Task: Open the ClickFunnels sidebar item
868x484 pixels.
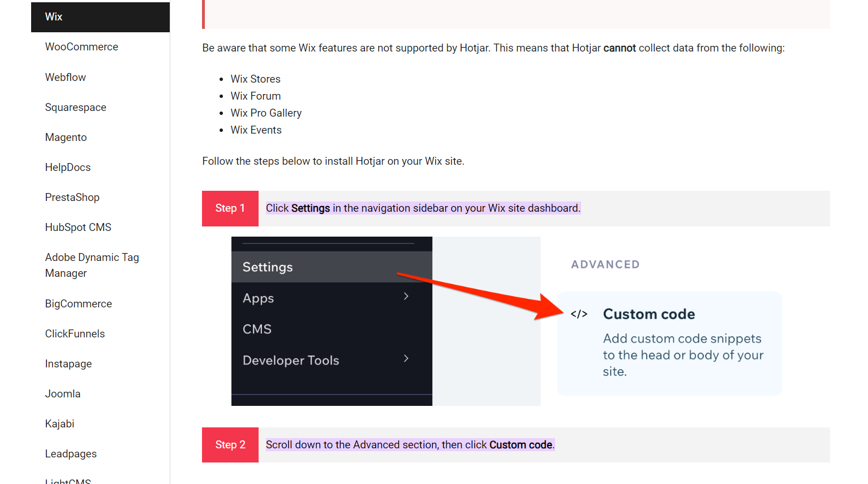Action: 75,333
